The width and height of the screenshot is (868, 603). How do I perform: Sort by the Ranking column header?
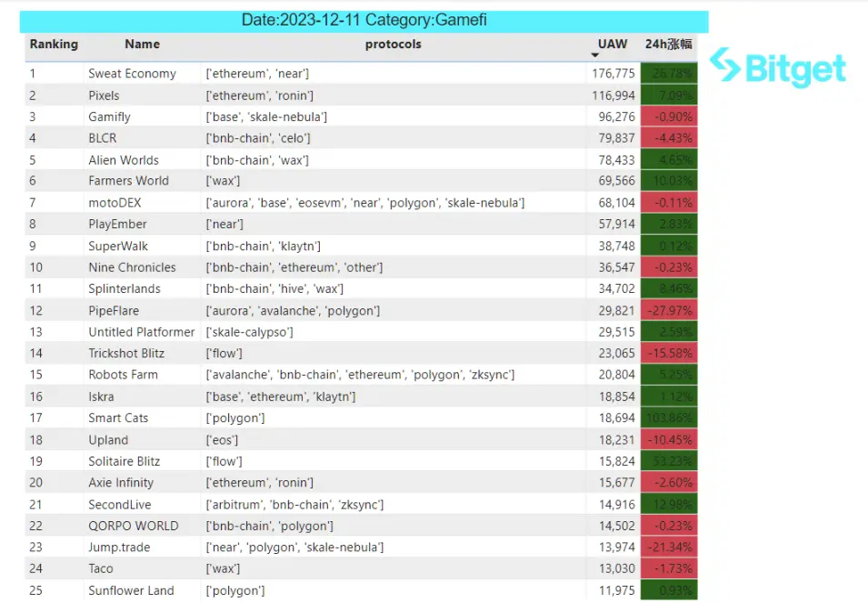coord(54,45)
